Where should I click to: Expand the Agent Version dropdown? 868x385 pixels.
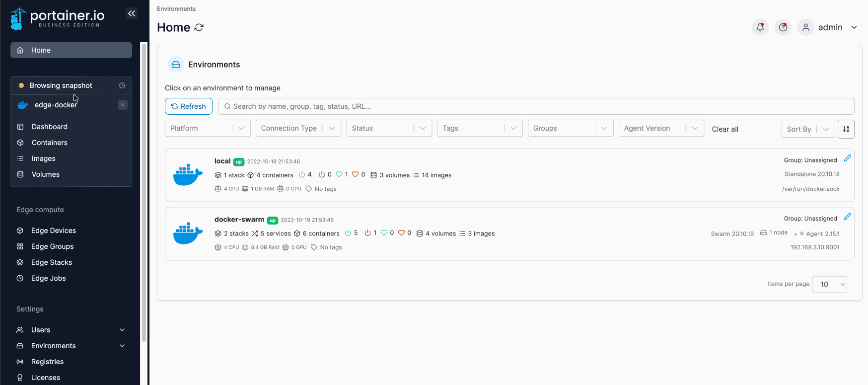(660, 128)
